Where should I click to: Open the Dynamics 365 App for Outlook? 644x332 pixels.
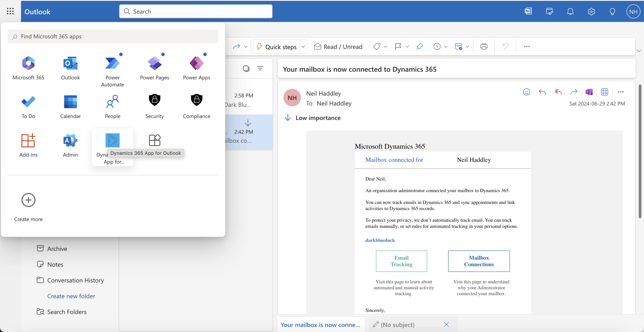(112, 140)
